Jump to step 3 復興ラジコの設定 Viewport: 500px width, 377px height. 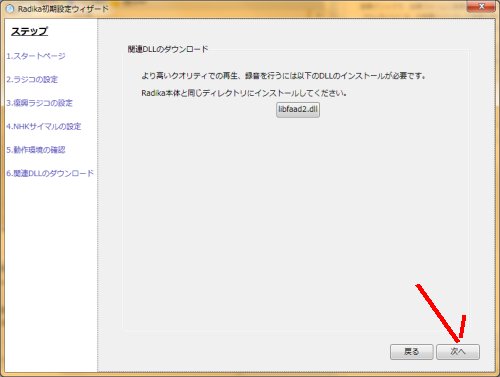point(39,103)
